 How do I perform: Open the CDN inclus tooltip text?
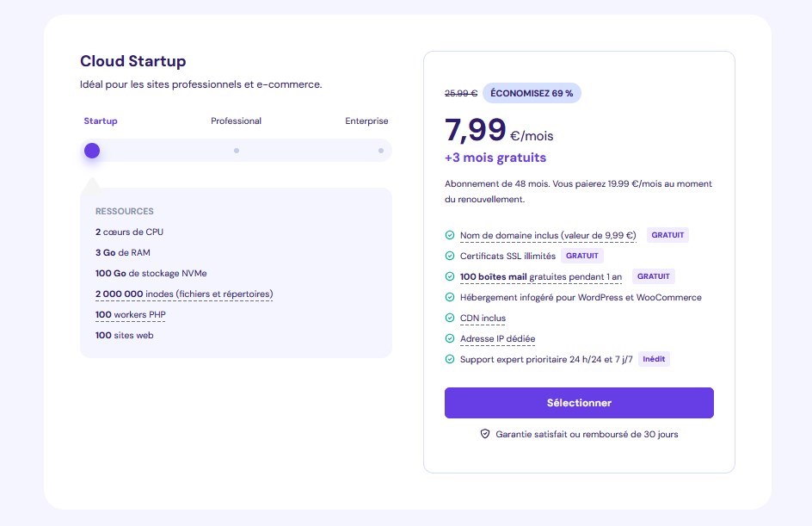click(x=483, y=319)
